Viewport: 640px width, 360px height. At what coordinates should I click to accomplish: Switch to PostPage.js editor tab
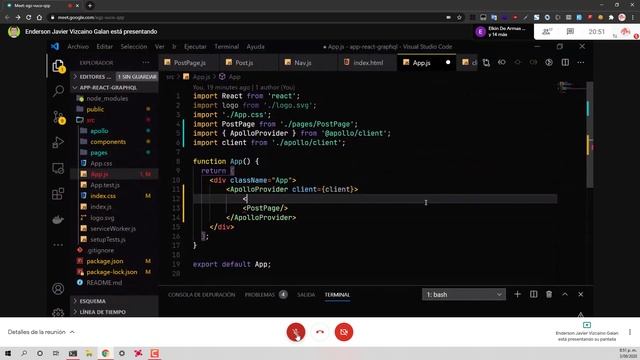tap(189, 62)
